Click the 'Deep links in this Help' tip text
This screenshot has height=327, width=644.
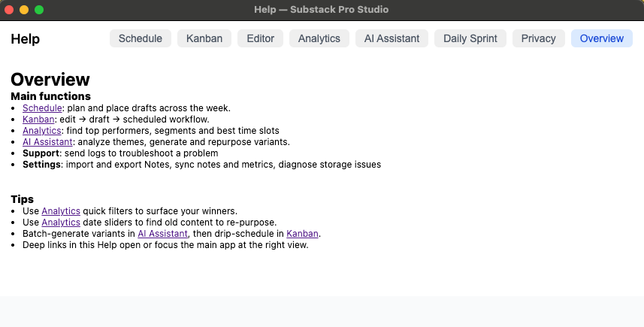click(165, 245)
